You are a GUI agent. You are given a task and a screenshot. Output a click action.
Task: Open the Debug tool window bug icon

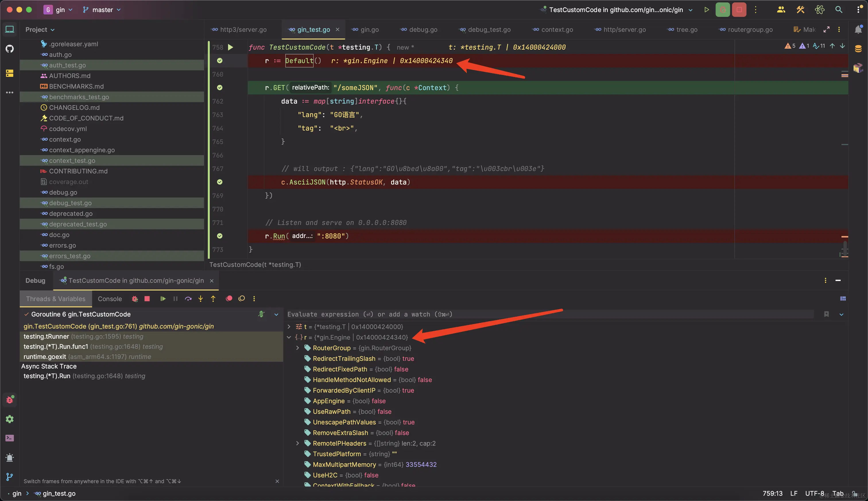pos(10,400)
